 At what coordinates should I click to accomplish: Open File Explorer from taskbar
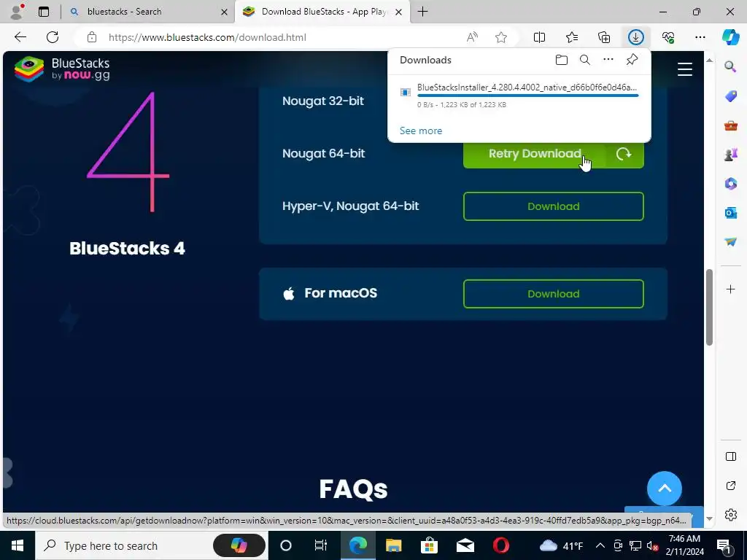point(393,545)
